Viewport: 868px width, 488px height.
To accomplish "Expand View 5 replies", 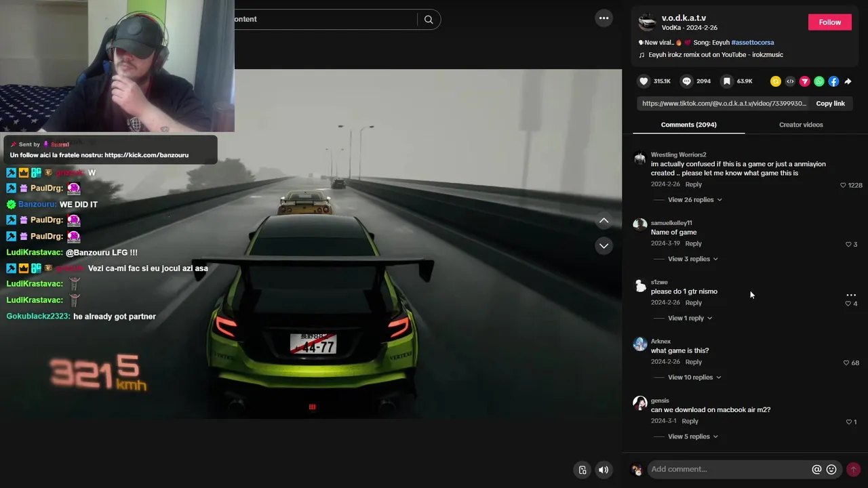I will tap(693, 436).
